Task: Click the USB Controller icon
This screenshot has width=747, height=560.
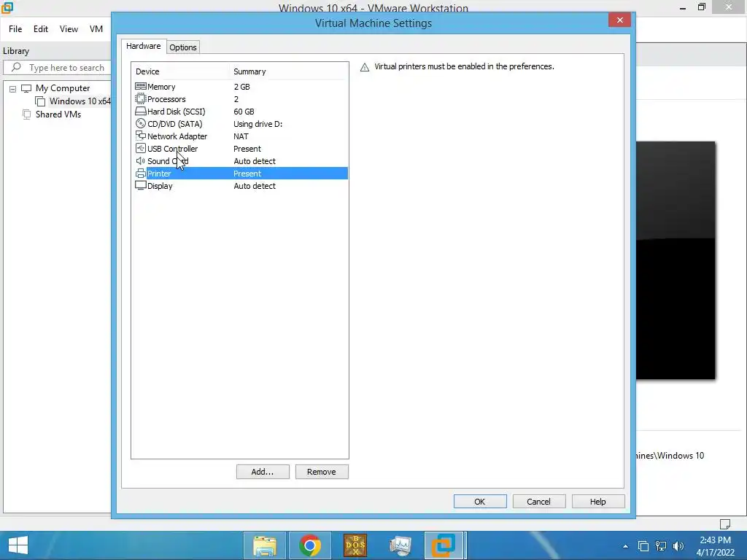Action: click(x=141, y=148)
